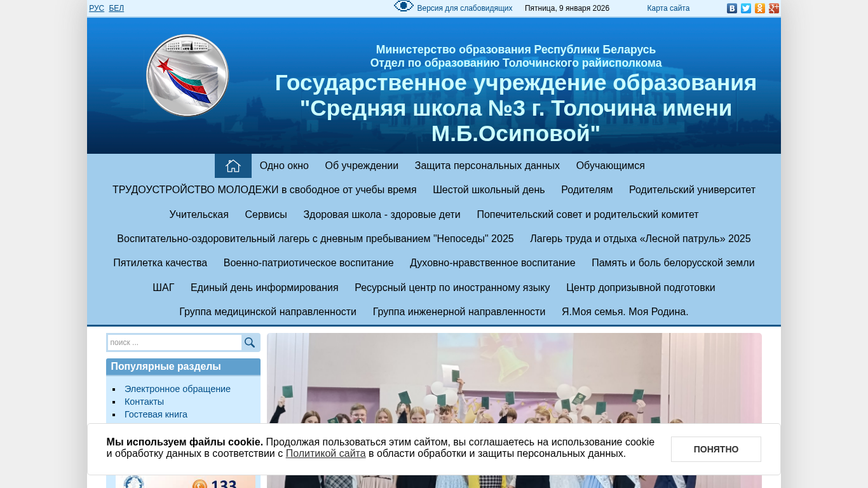Open the 'Политикой сайта' link
868x488 pixels.
point(325,454)
